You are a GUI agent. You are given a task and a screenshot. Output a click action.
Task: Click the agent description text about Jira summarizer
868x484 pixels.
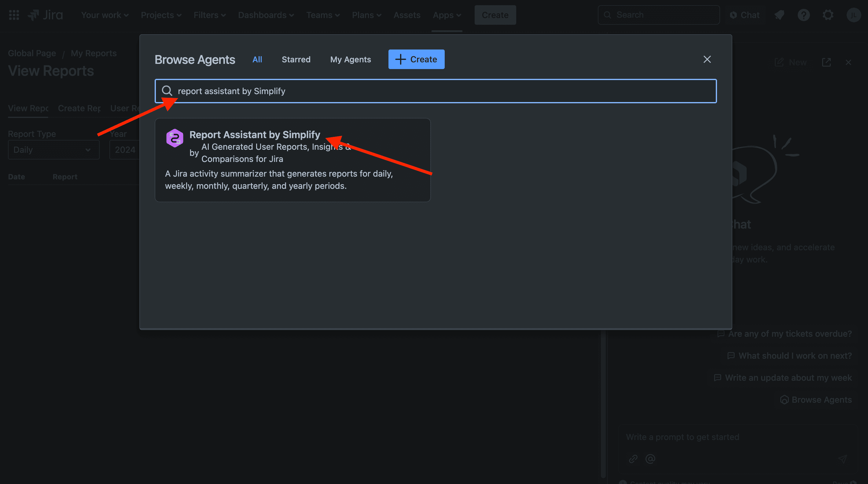[279, 180]
